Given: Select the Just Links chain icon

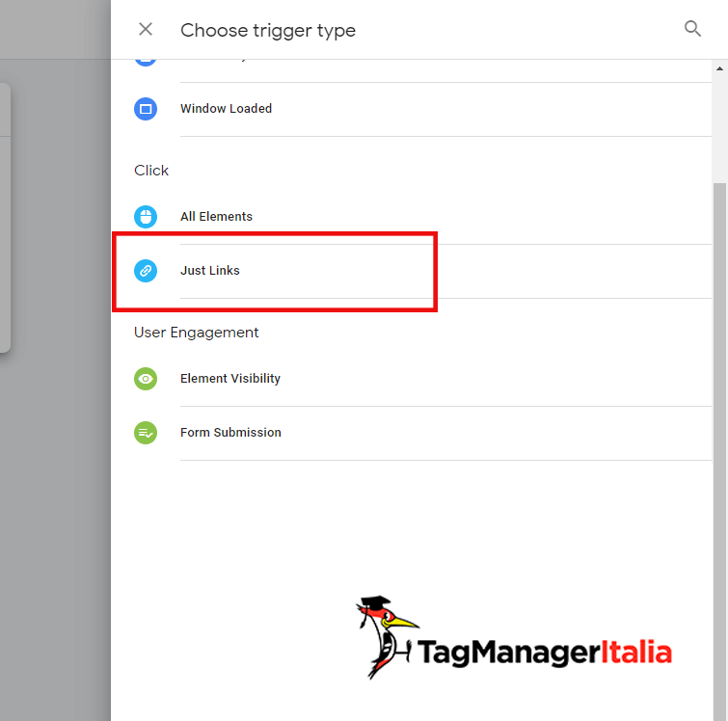Looking at the screenshot, I should (146, 271).
